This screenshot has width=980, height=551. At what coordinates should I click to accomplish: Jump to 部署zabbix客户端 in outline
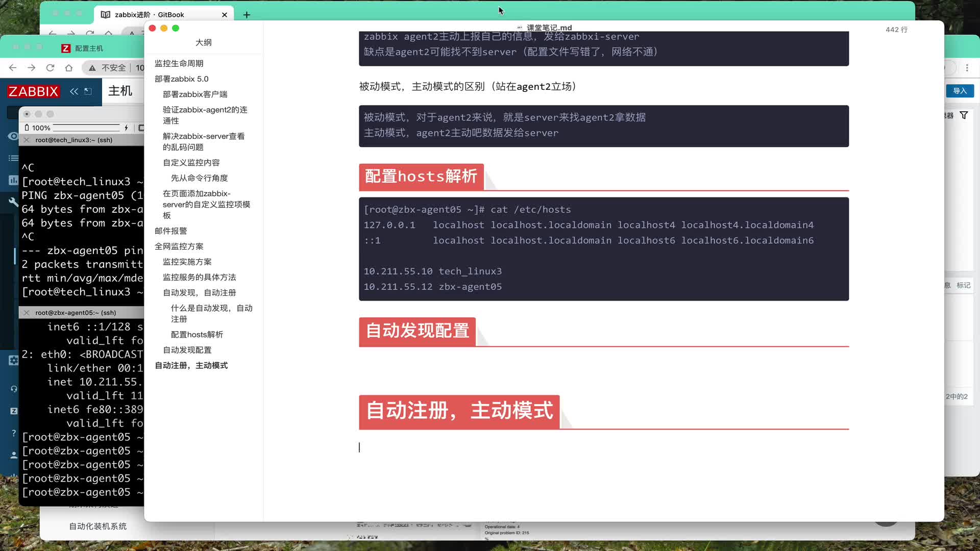[195, 94]
